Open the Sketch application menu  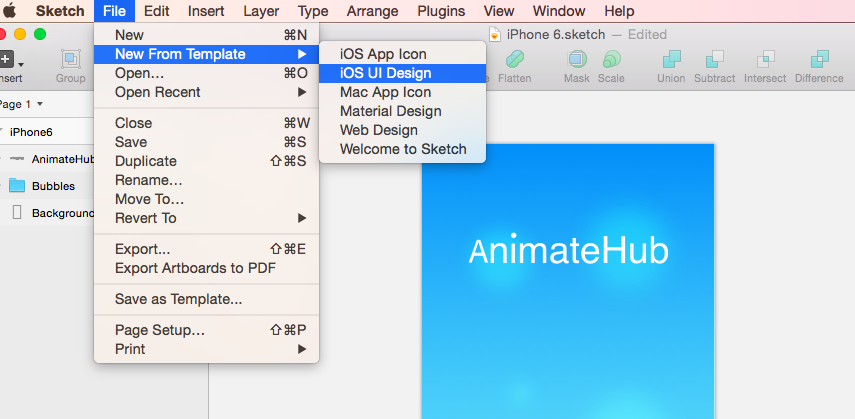[x=60, y=11]
